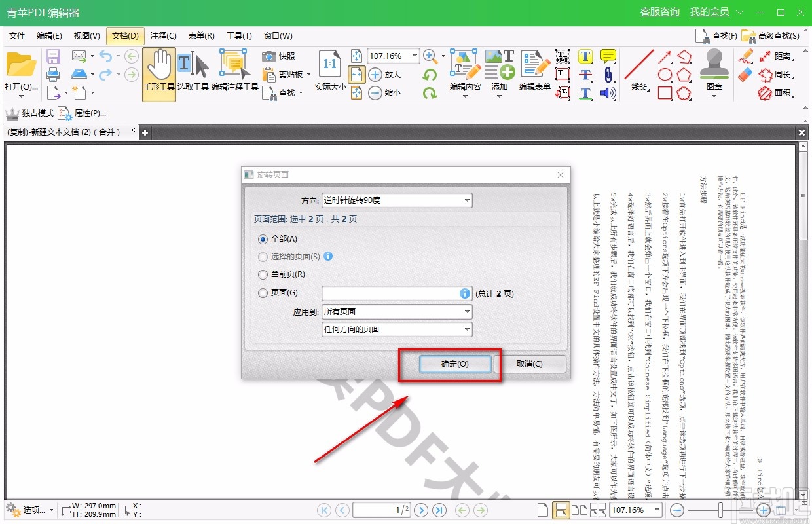The image size is (812, 524).
Task: Go to the next page in bottom bar
Action: [421, 510]
